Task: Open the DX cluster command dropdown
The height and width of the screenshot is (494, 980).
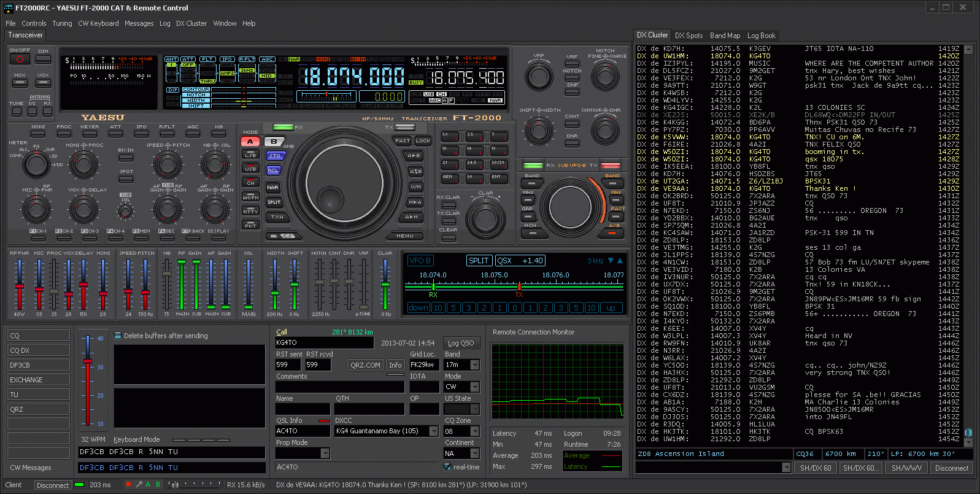Action: pos(787,468)
